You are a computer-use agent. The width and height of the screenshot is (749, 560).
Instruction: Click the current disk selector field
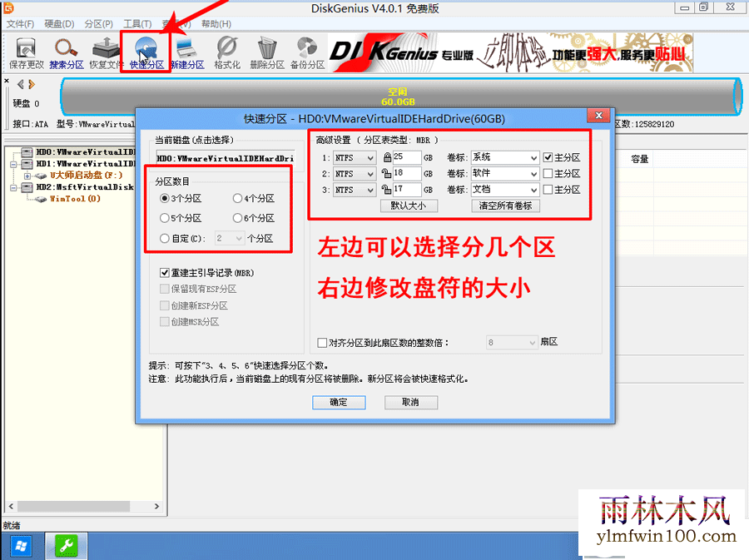226,158
